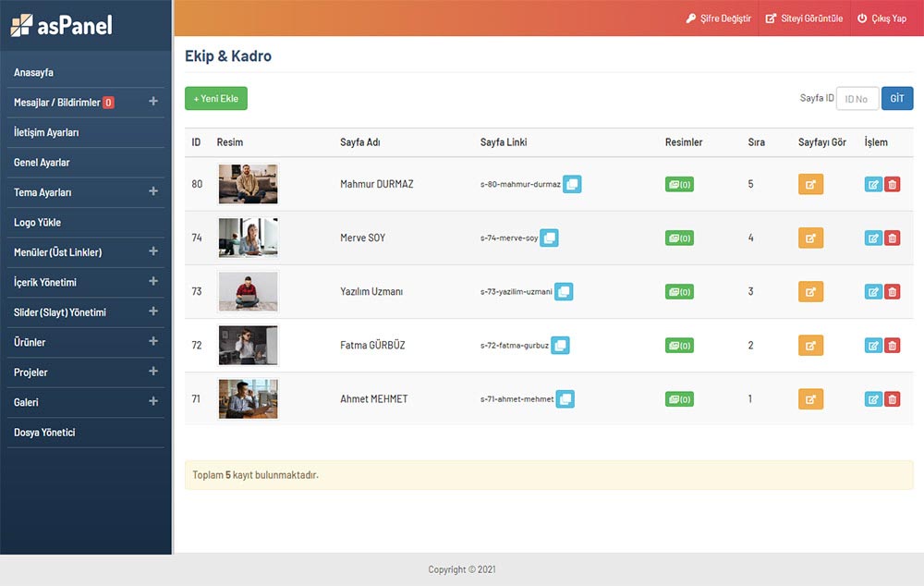This screenshot has height=586, width=924.
Task: Copy page link for Mahmur DURMAZ
Action: tap(572, 184)
